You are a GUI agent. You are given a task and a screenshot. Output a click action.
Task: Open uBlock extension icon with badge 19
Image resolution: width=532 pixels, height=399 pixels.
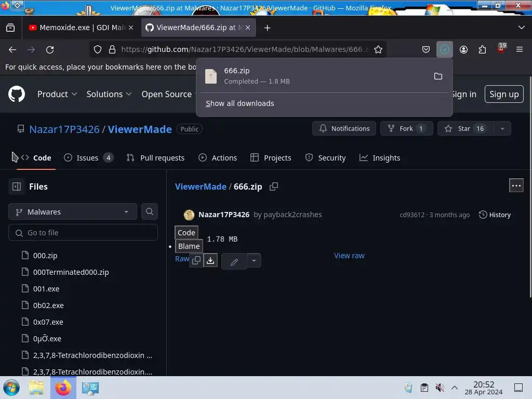coord(501,49)
